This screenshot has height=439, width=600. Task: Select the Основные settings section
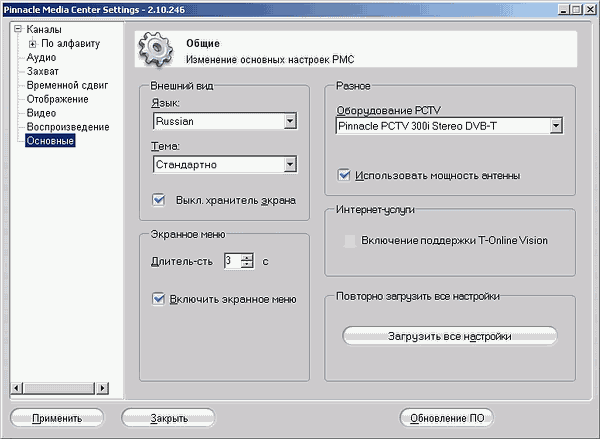tap(50, 141)
